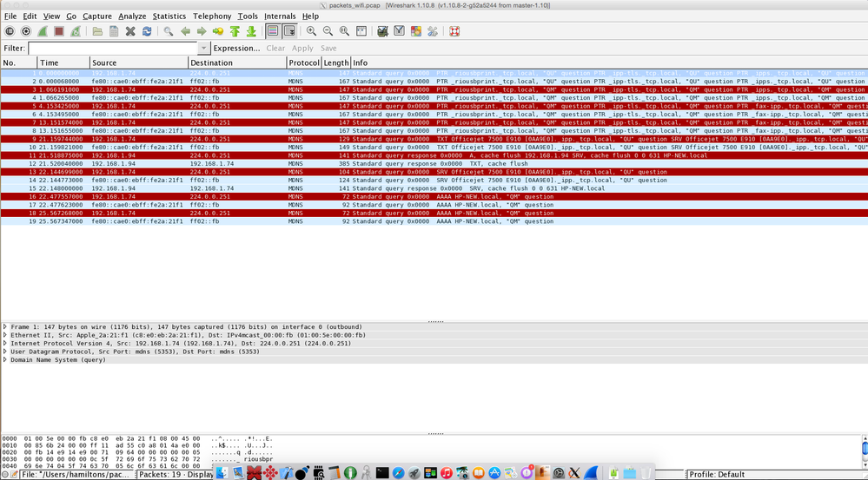The height and width of the screenshot is (480, 868).
Task: Reset zoom to normal size
Action: pos(344,31)
